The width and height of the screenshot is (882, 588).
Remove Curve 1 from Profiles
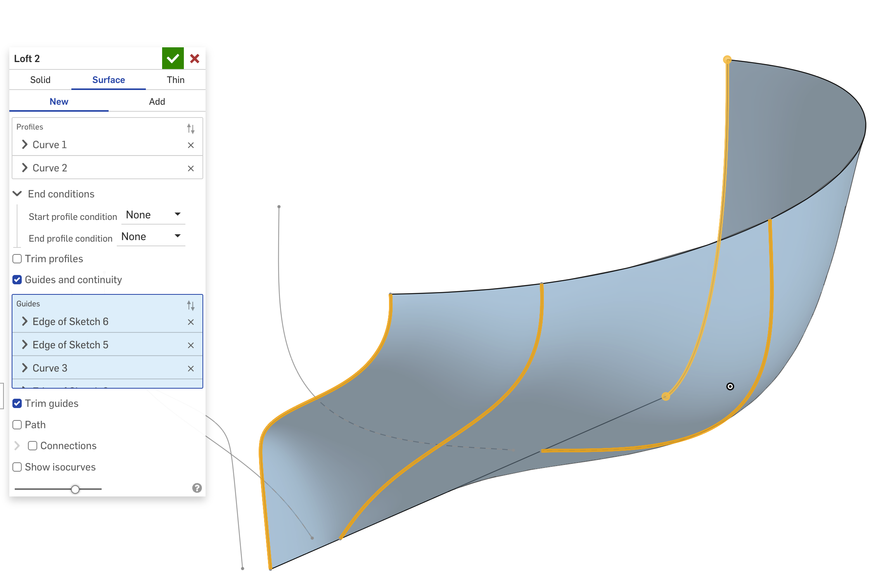coord(190,145)
